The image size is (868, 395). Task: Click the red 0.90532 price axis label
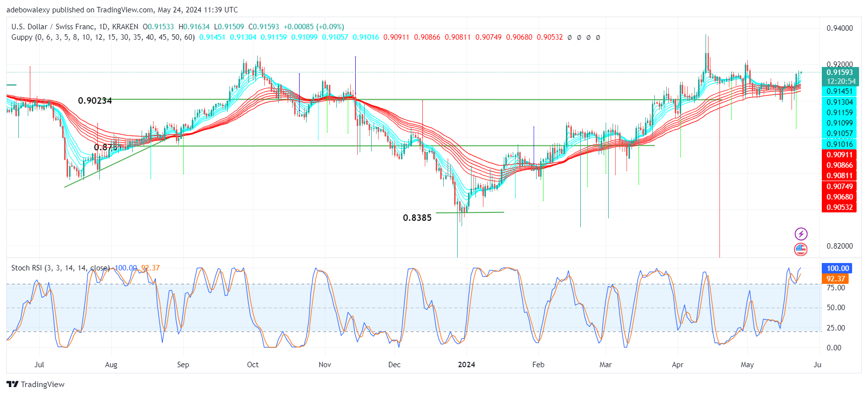click(840, 207)
